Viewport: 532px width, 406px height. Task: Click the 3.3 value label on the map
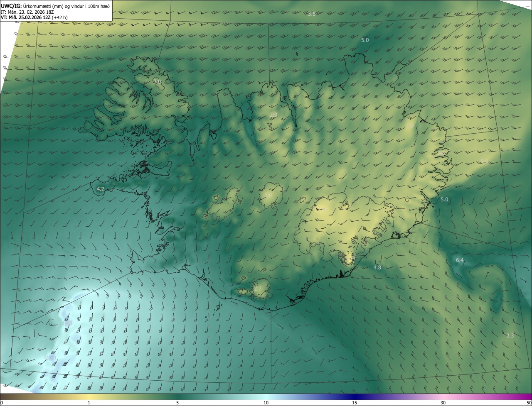(x=510, y=335)
